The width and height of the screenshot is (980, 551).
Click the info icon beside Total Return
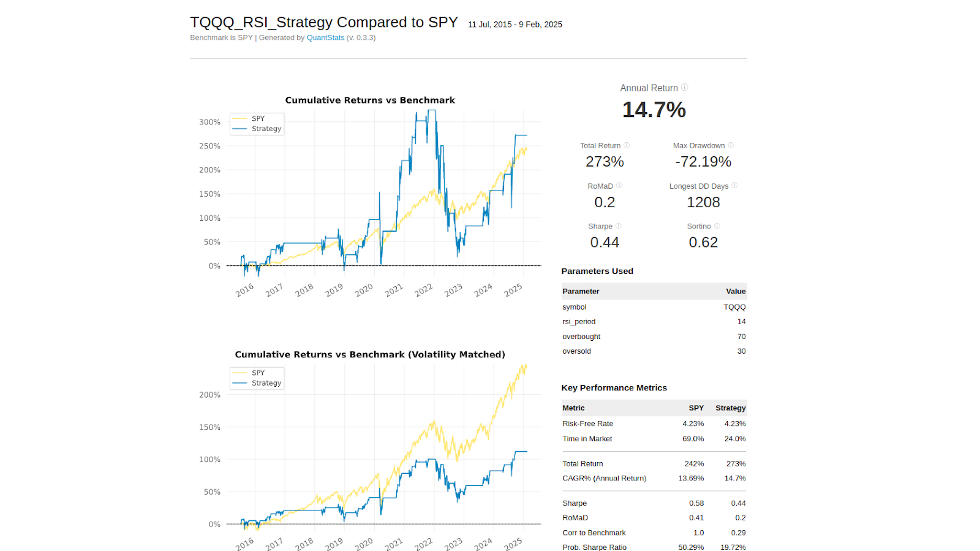pyautogui.click(x=627, y=145)
